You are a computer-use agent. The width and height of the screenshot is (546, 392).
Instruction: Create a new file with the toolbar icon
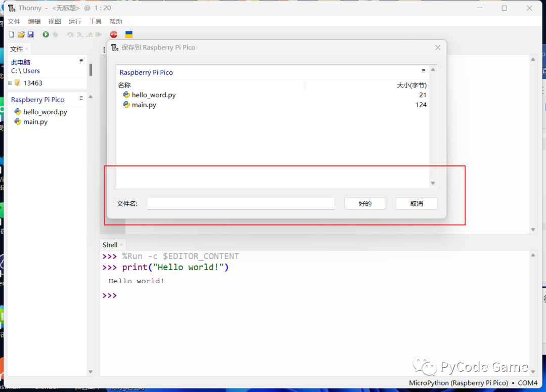[12, 34]
